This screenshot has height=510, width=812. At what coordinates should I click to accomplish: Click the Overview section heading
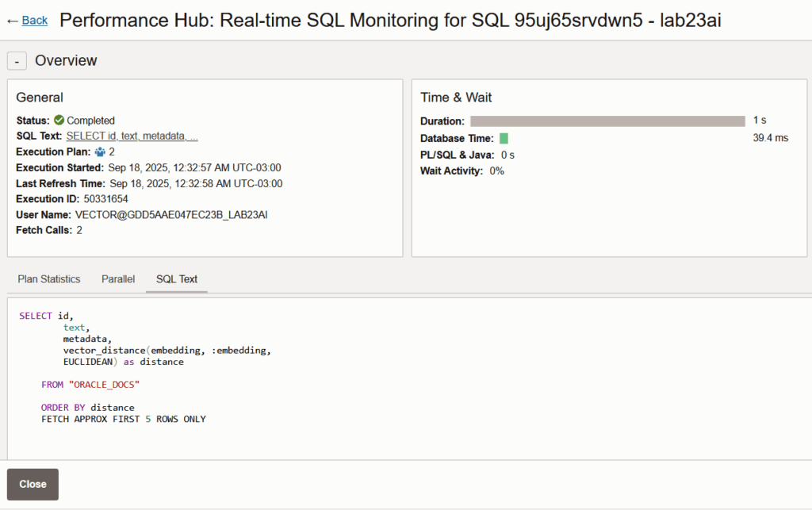point(66,61)
